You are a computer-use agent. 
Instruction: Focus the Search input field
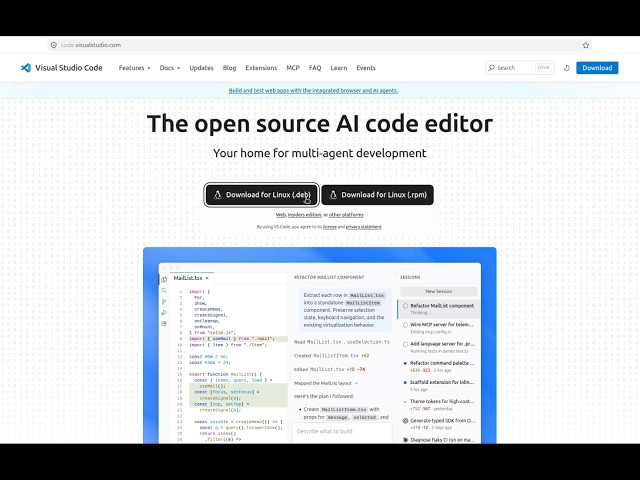[x=520, y=68]
